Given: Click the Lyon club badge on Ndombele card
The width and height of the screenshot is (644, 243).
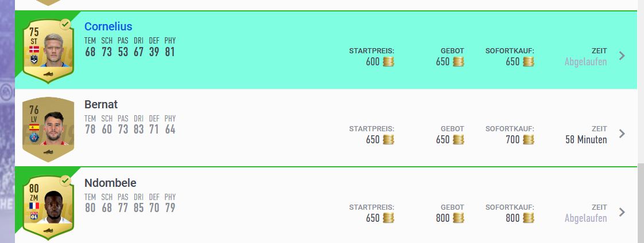Looking at the screenshot, I should pyautogui.click(x=34, y=215).
